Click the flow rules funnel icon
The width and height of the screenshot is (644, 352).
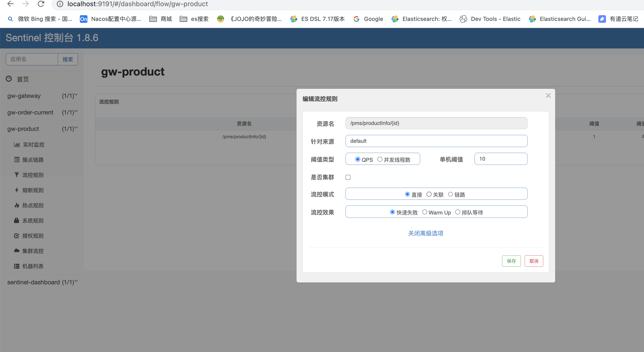(17, 175)
